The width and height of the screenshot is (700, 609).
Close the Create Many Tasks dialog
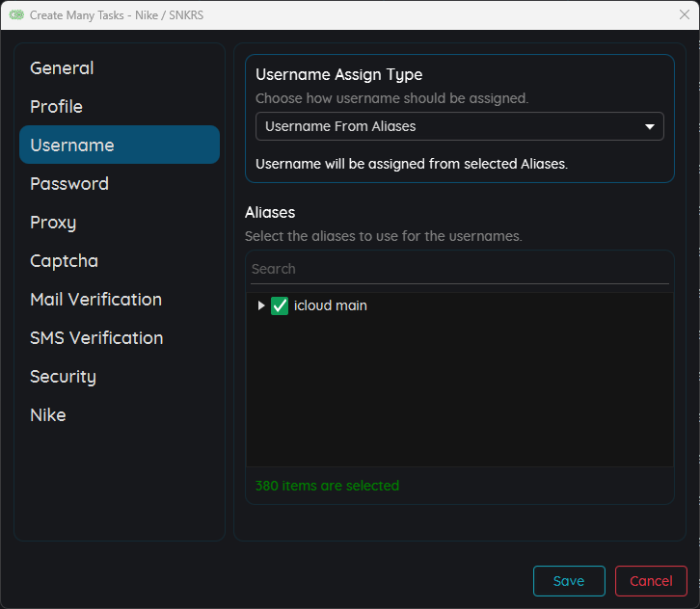coord(684,14)
